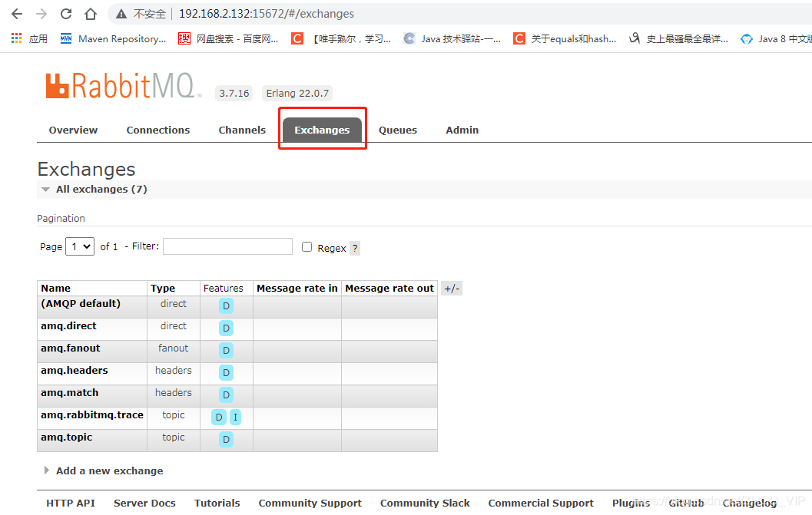Select the Exchanges tab

point(322,130)
